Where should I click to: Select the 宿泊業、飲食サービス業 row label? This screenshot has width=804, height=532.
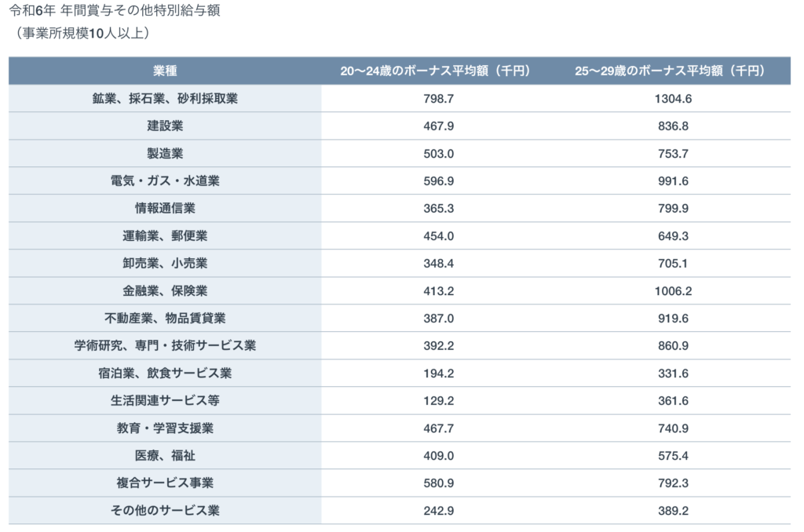tap(165, 373)
